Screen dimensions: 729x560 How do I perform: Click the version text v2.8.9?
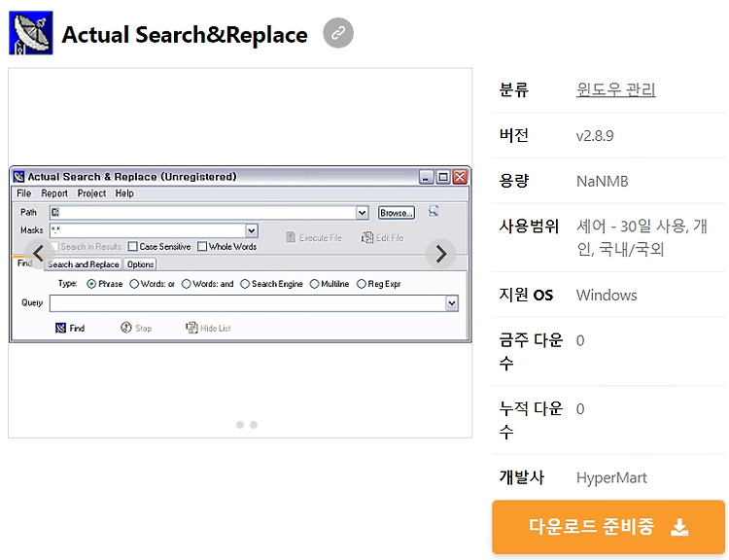click(x=595, y=135)
